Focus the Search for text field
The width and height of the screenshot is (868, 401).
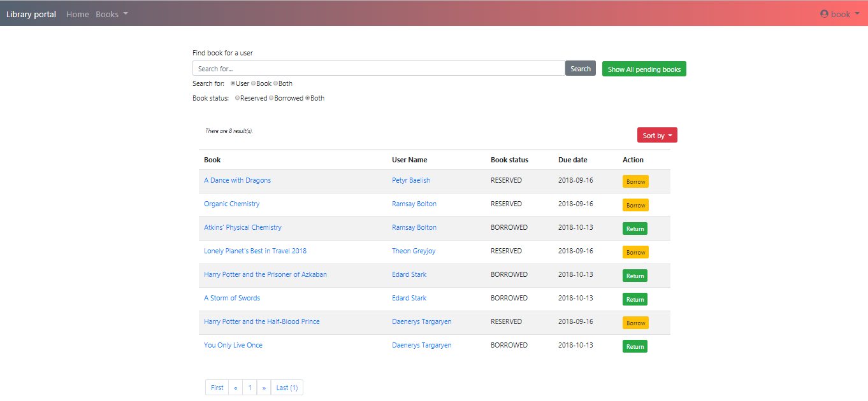(379, 69)
